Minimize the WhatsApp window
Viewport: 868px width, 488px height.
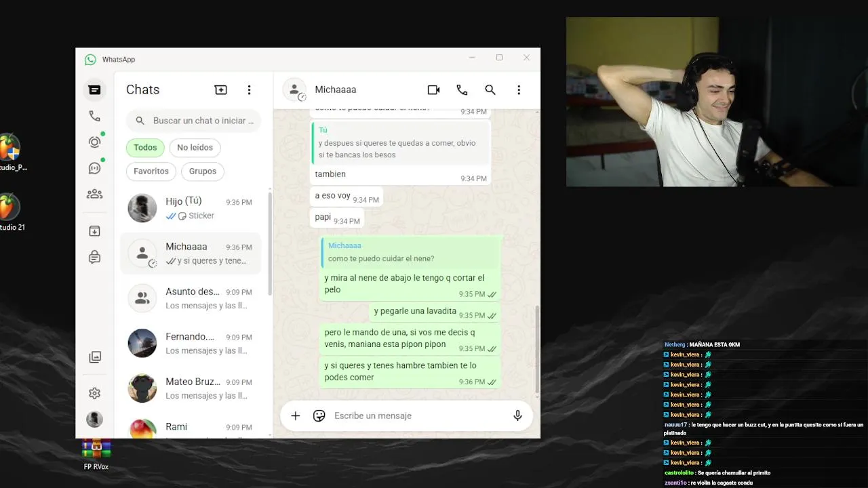point(472,58)
